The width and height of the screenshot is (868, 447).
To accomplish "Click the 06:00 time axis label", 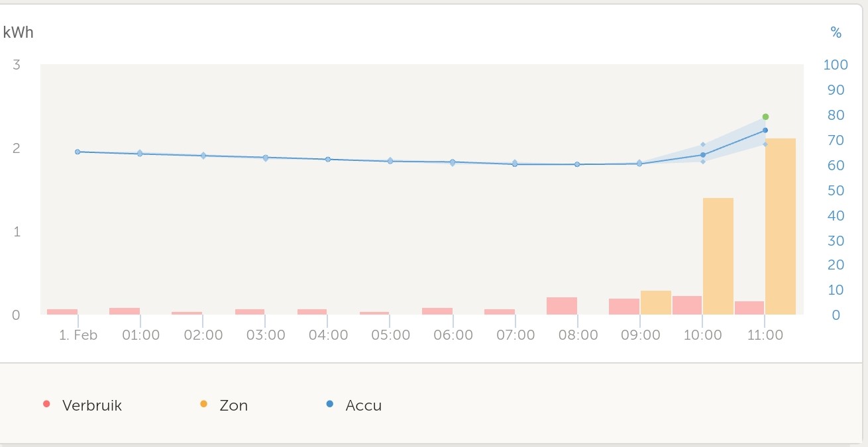I will click(x=453, y=335).
